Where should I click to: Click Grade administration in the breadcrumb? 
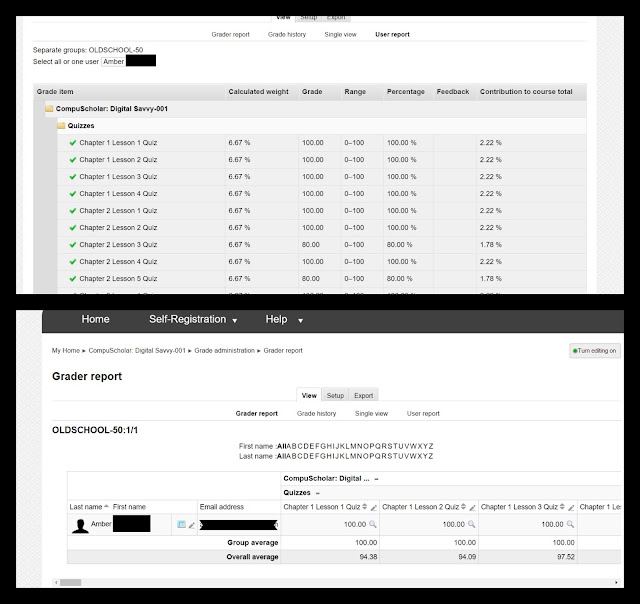click(x=224, y=351)
